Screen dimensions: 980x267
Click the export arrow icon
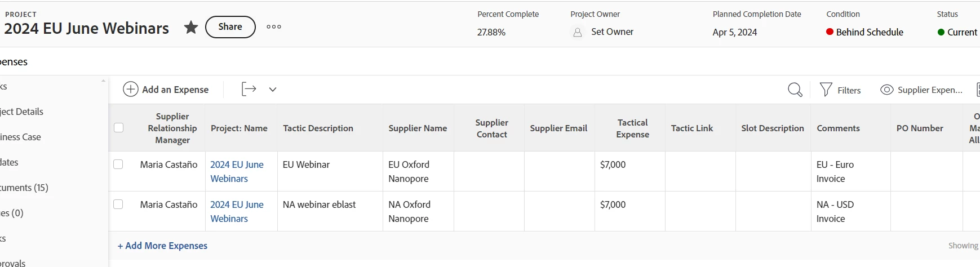click(249, 89)
